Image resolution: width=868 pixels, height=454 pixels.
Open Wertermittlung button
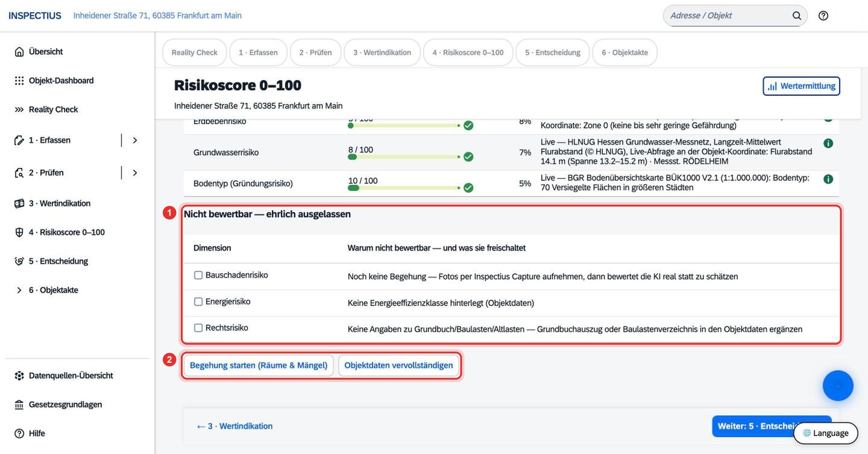tap(801, 86)
